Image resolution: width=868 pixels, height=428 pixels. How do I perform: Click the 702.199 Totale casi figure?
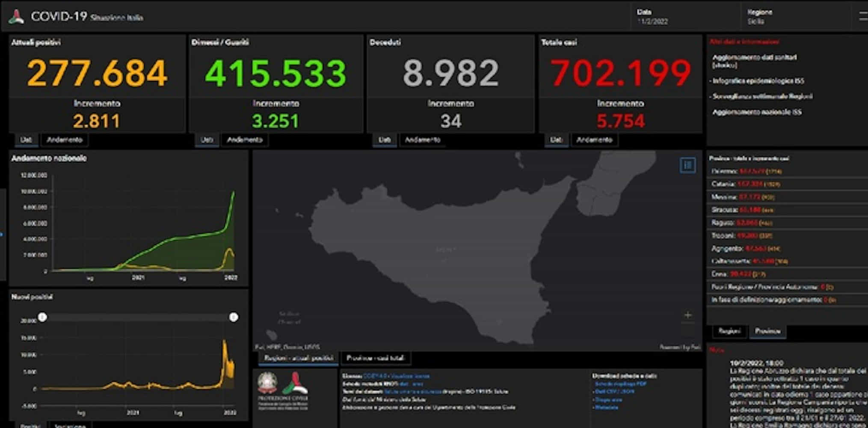point(620,73)
